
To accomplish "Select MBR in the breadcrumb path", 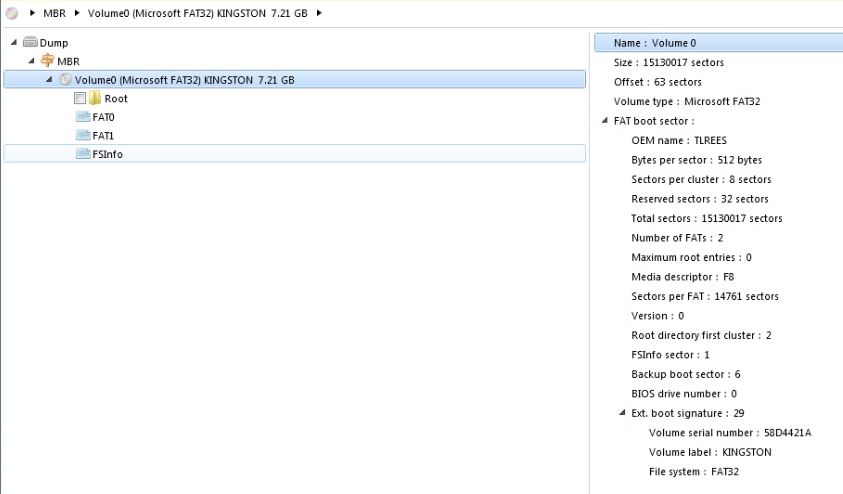I will click(x=55, y=13).
